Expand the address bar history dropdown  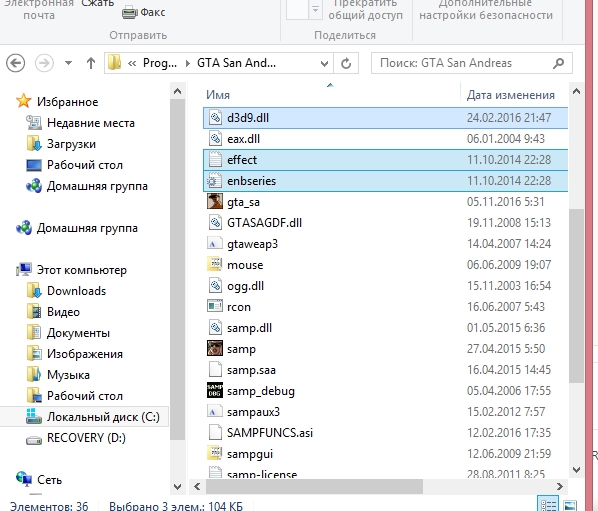point(324,63)
